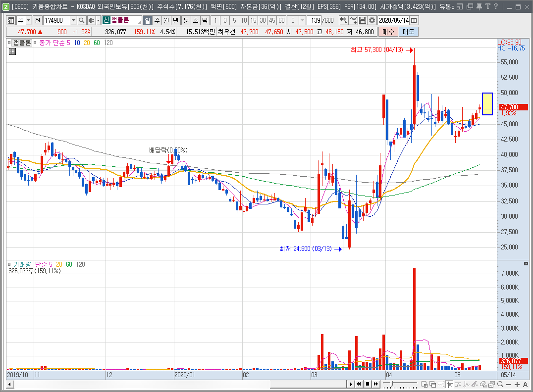Click the A auto-fit icon
Image resolution: width=533 pixels, height=392 pixels.
tap(525, 384)
